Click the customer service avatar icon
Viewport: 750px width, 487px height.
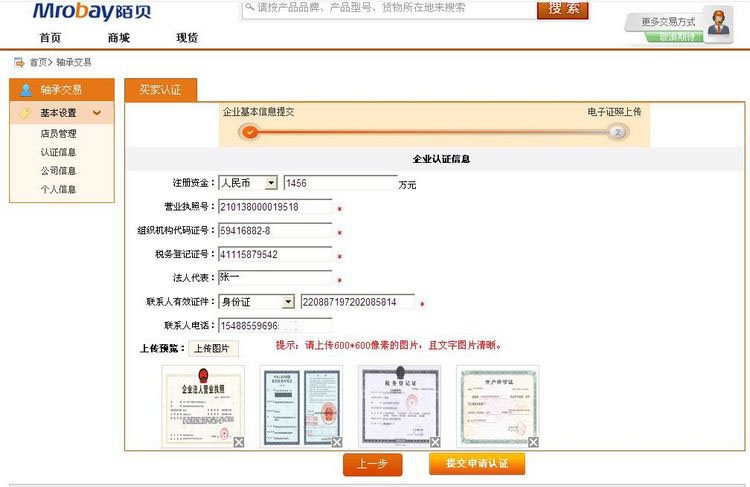717,22
